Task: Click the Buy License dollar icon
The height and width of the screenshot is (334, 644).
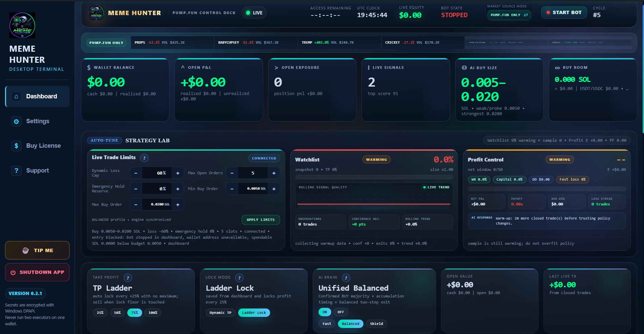Action: [16, 146]
